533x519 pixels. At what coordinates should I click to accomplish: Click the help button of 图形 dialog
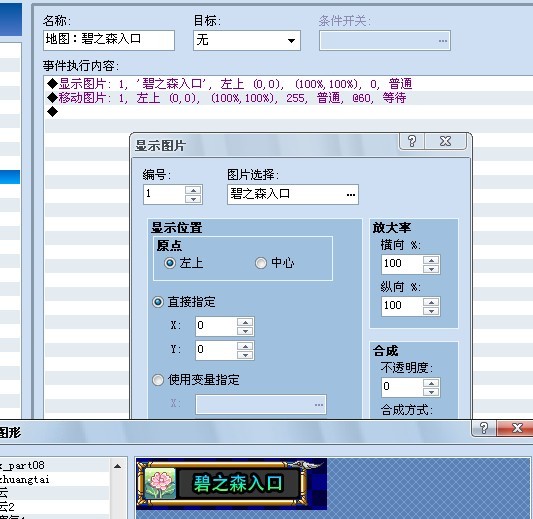484,428
